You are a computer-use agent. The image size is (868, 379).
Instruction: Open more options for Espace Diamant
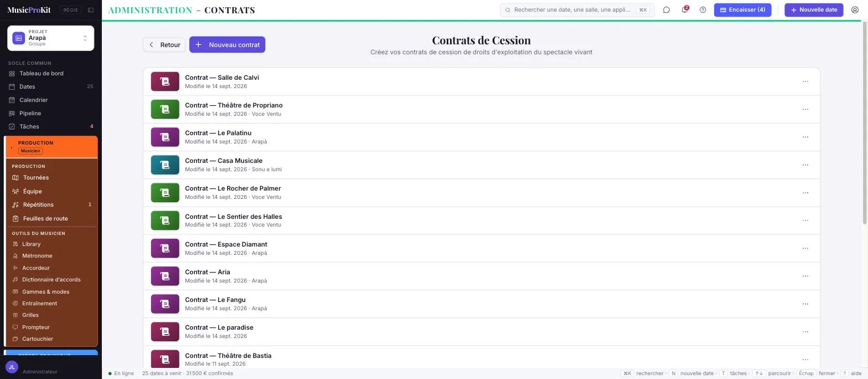805,248
